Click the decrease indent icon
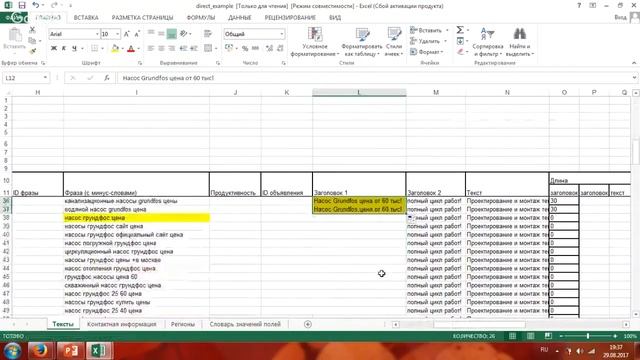The height and width of the screenshot is (360, 640). point(183,49)
